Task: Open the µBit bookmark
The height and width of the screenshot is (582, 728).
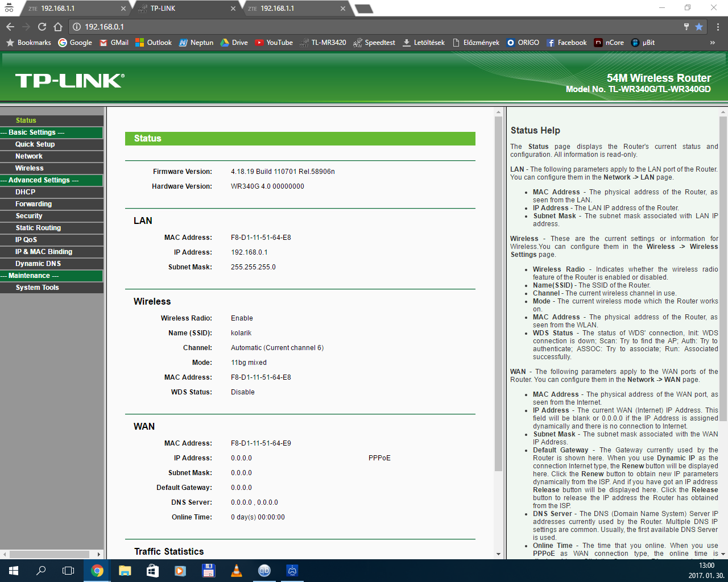Action: (643, 43)
